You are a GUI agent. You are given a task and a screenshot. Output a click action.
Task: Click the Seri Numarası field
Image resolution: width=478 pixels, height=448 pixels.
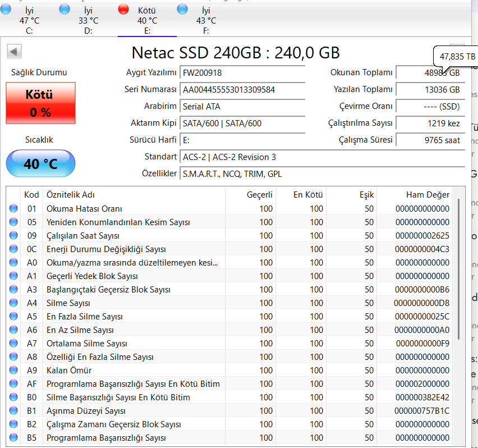(242, 90)
